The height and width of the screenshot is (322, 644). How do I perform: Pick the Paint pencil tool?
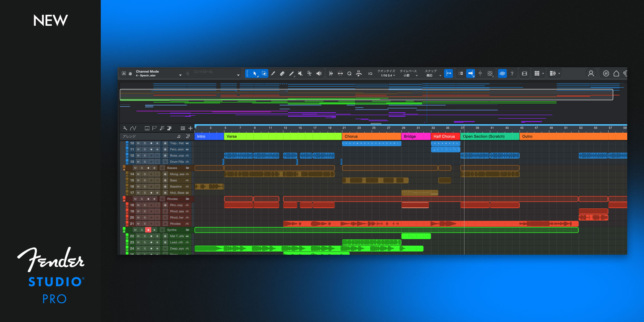click(291, 74)
